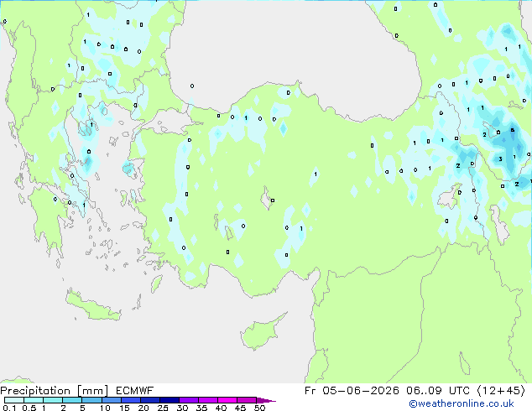Viewport: 532px width, 411px height.
Task: Click the "ECMWF" model label
Action: (x=135, y=391)
